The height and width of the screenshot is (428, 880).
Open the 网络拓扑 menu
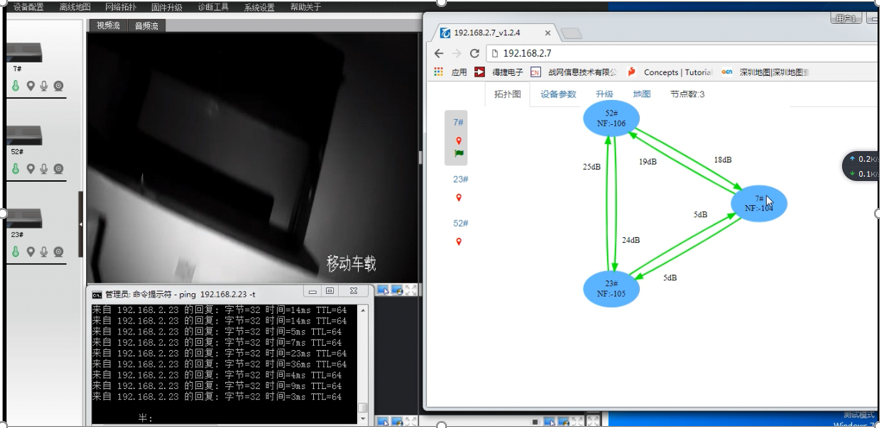[120, 7]
